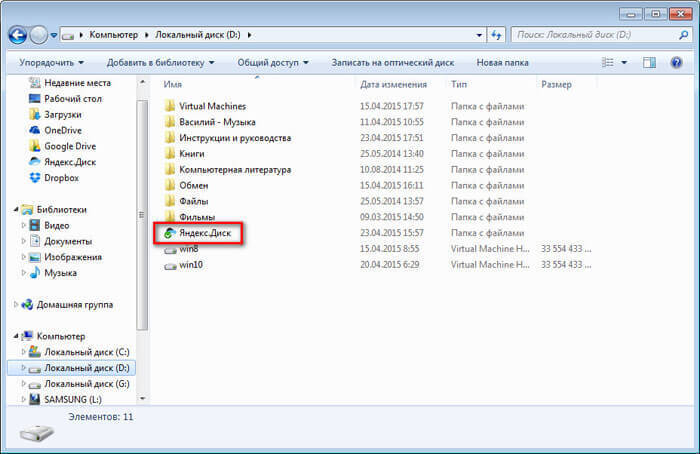Click the date 15.04.2015 17:57

click(x=392, y=106)
